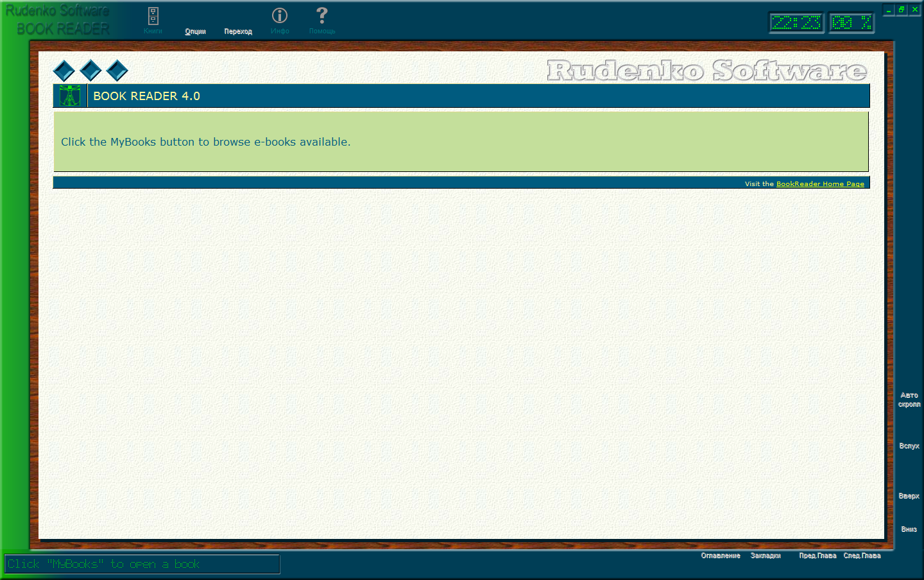Follow the BookReader Home Page link
The width and height of the screenshot is (924, 580).
coord(820,183)
